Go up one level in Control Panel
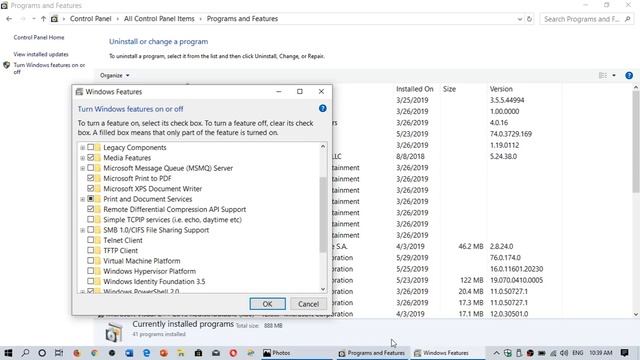640x360 pixels. [x=43, y=19]
